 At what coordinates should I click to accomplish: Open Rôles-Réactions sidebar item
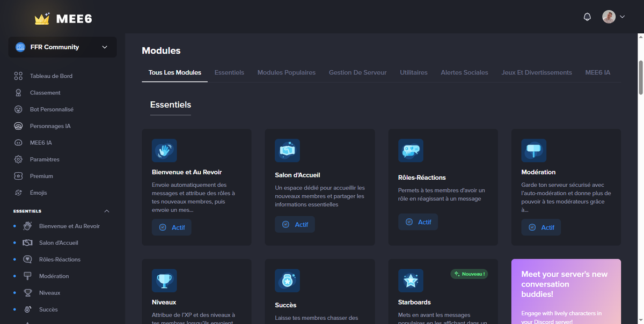click(60, 259)
